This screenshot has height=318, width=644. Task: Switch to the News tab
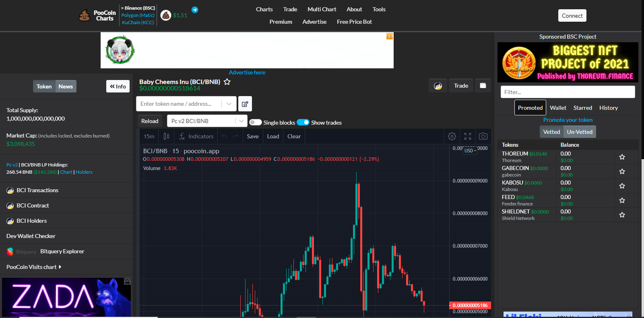coord(66,86)
